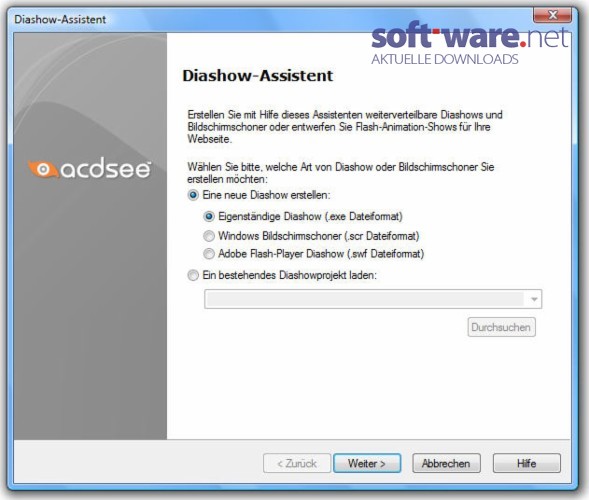Click the Erstellen Sie mit Hilfe intro paragraph
Image resolution: width=589 pixels, height=500 pixels.
click(x=345, y=127)
